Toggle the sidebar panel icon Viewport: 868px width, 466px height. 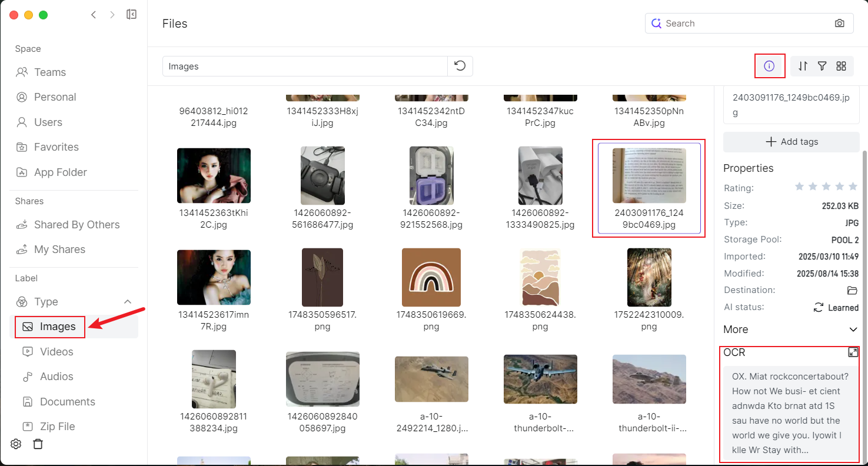click(132, 15)
